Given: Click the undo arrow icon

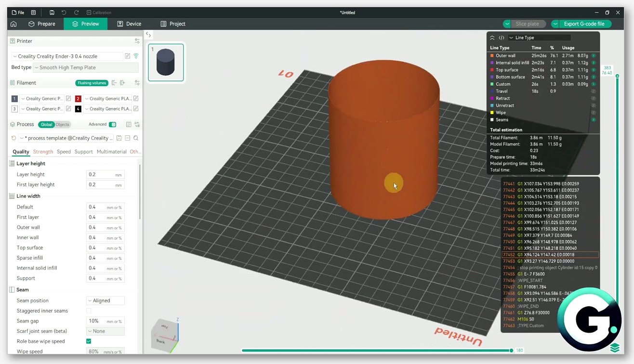Looking at the screenshot, I should click(64, 13).
